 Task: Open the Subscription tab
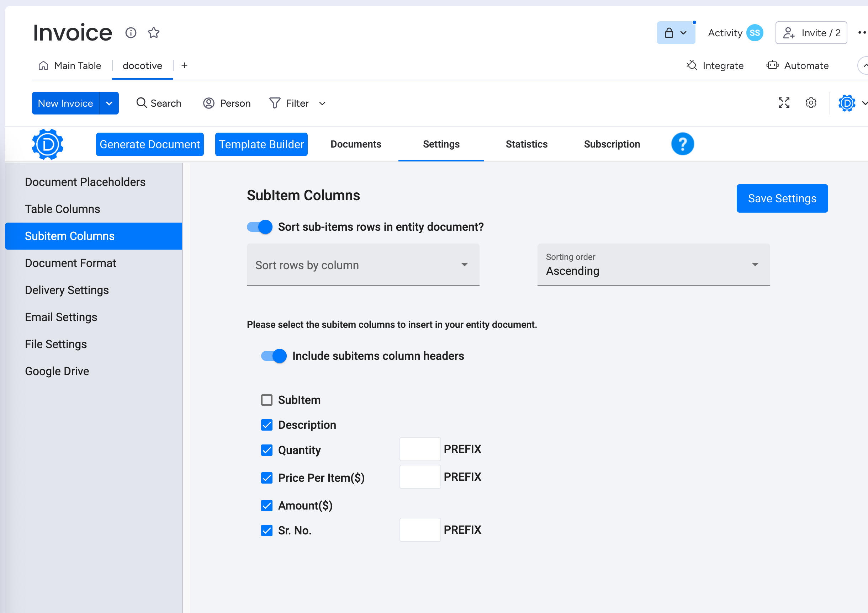(612, 144)
